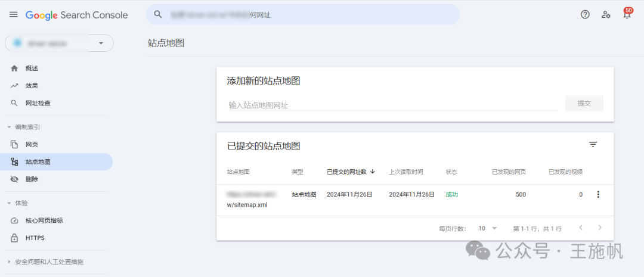
Task: Click the home icon beside 概述
Action: coord(14,68)
